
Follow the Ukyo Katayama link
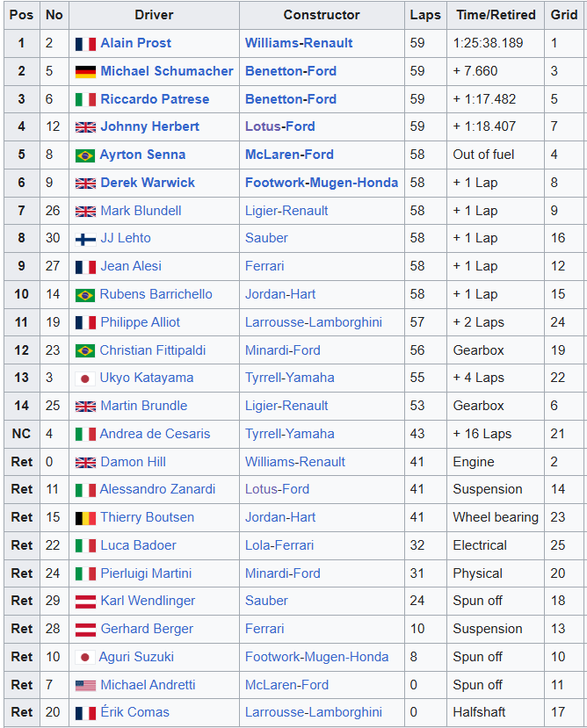pos(147,378)
